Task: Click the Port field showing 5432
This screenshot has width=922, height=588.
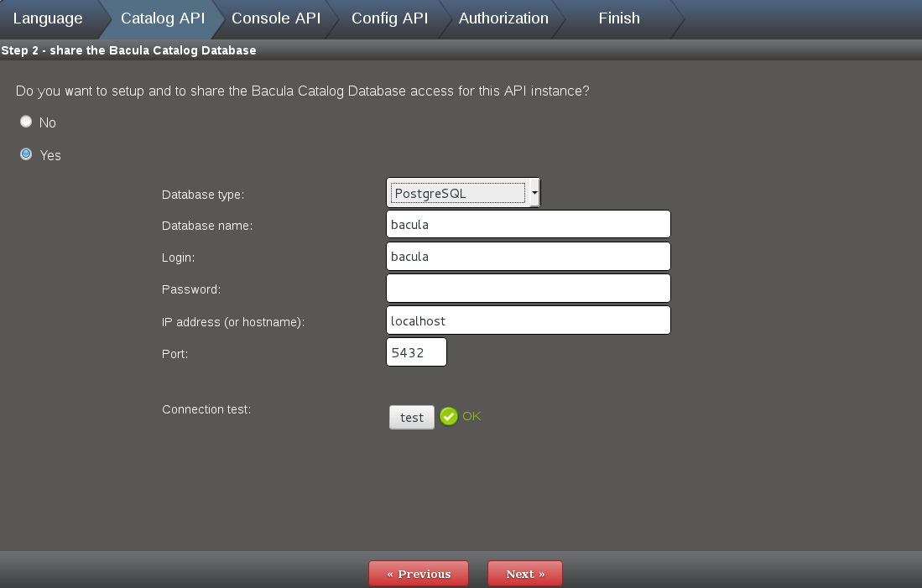Action: click(416, 351)
